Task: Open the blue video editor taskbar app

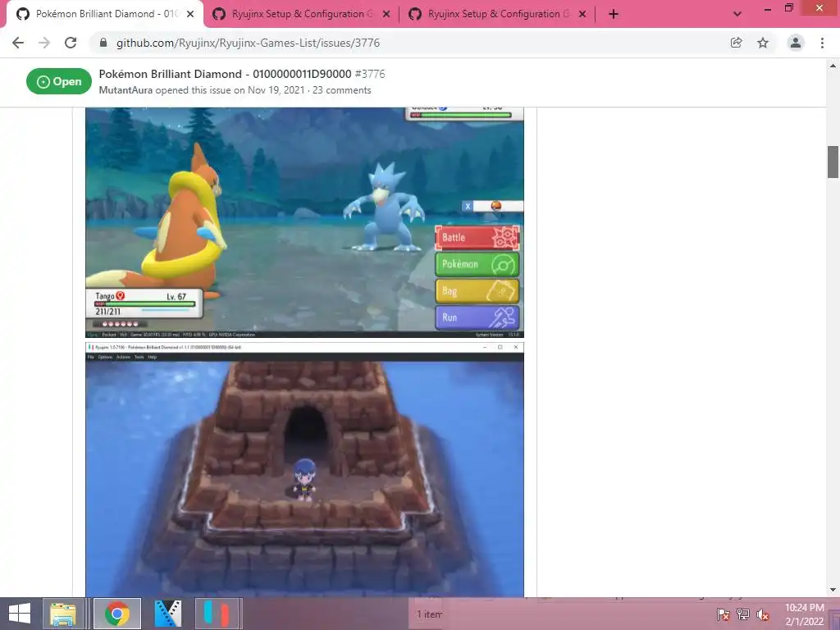Action: tap(167, 614)
